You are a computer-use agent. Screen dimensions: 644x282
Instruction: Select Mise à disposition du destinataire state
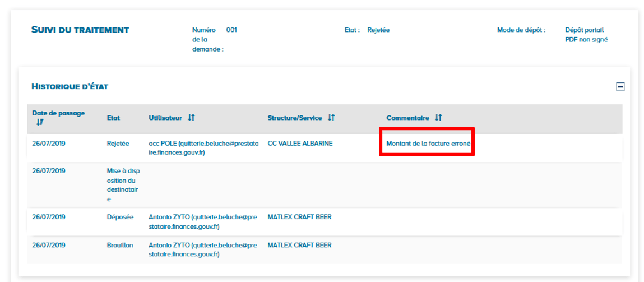pyautogui.click(x=122, y=184)
